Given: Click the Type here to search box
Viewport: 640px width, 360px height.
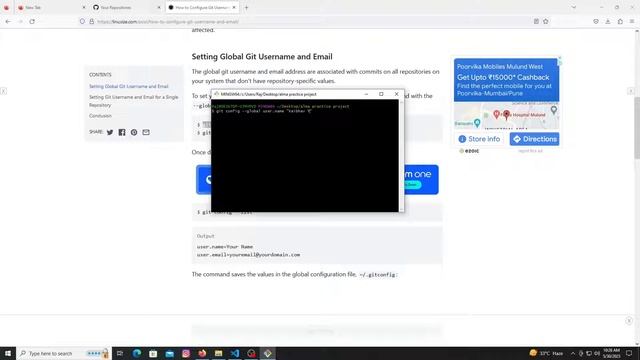Looking at the screenshot, I should (63, 353).
